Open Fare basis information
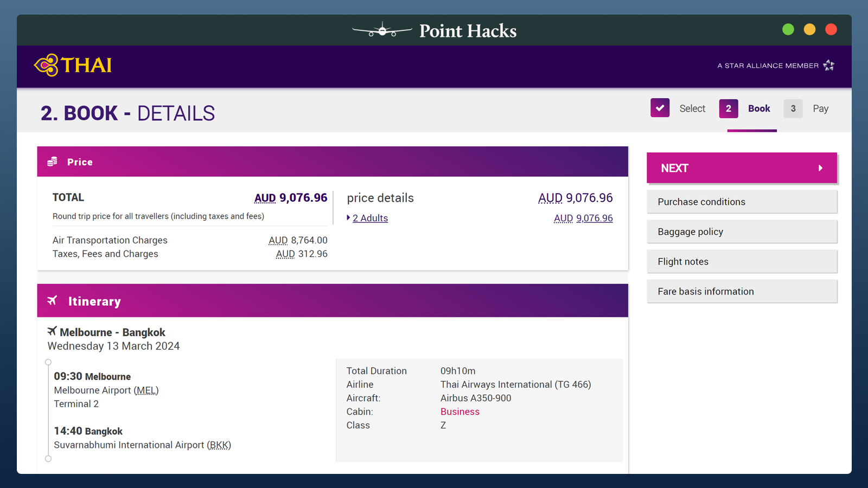Screen dimensions: 868x488 pos(742,291)
